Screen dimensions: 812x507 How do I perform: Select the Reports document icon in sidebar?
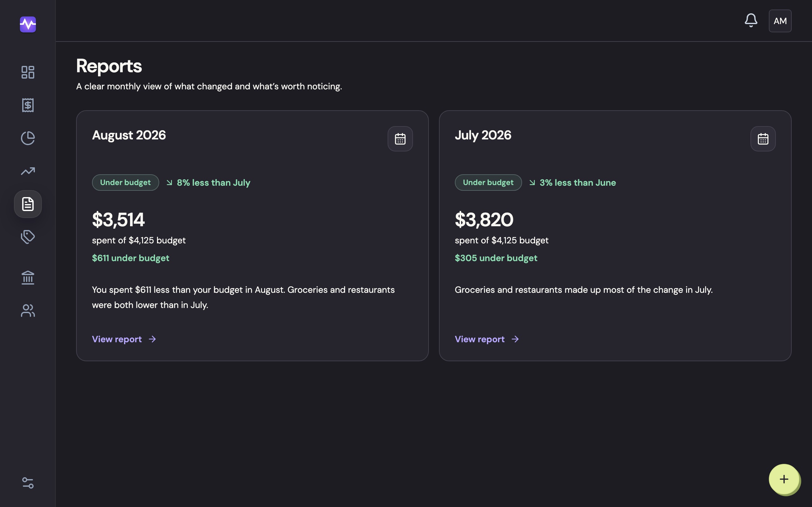pyautogui.click(x=28, y=204)
